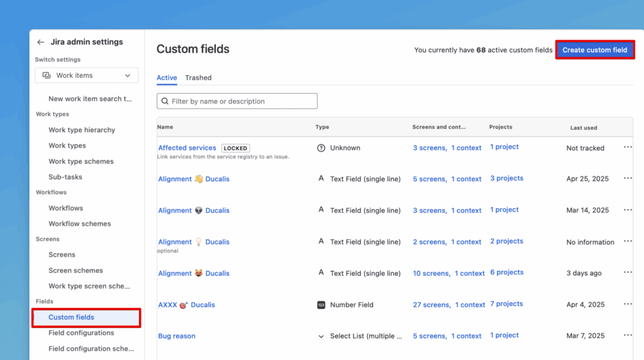Screen dimensions: 644x360
Task: Select the Active tab
Action: (167, 78)
